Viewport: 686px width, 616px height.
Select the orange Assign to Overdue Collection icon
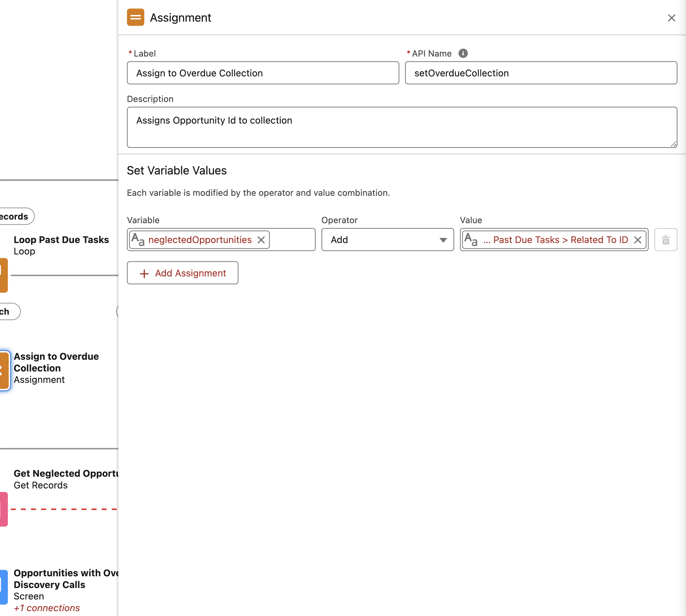[x=4, y=371]
